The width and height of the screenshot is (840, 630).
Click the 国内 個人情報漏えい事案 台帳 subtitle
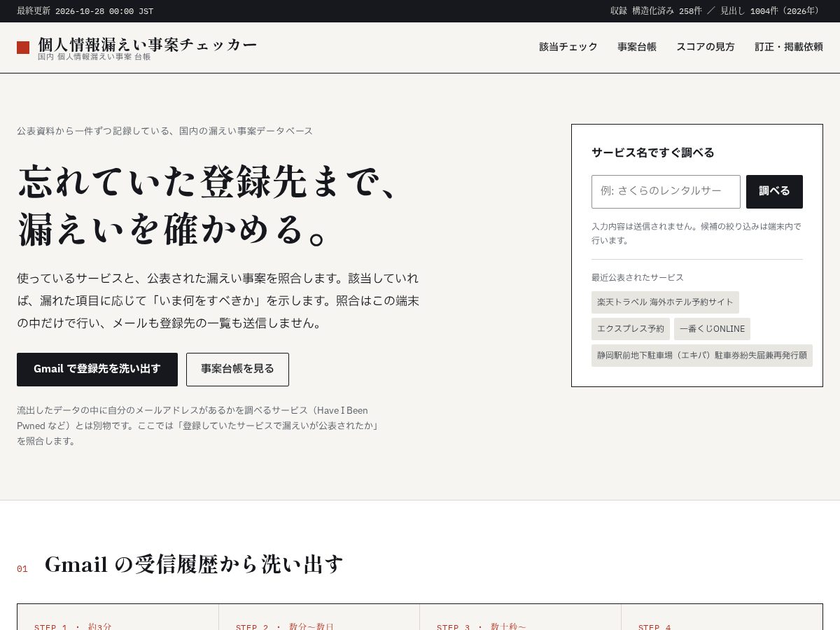(94, 57)
